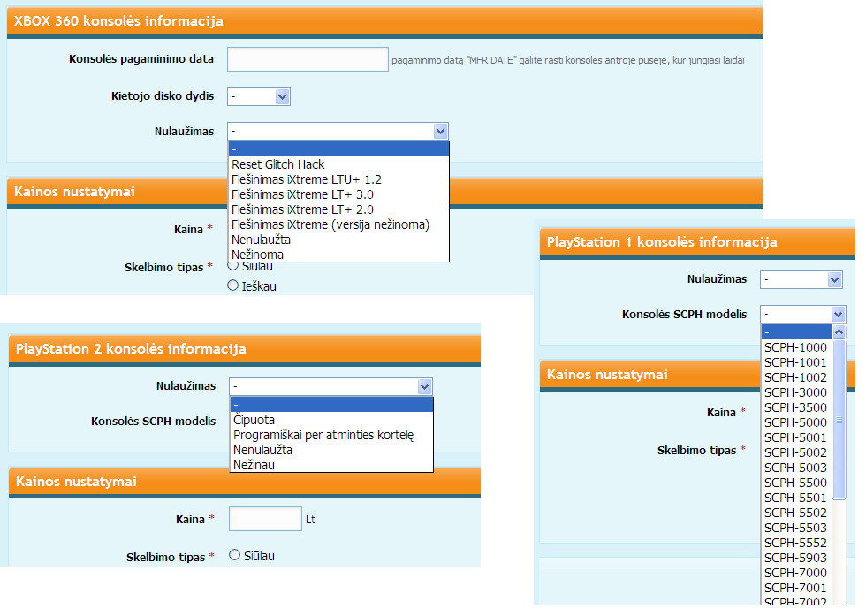
Task: Select blank dash option in PlayStation 2 list
Action: pyautogui.click(x=331, y=405)
